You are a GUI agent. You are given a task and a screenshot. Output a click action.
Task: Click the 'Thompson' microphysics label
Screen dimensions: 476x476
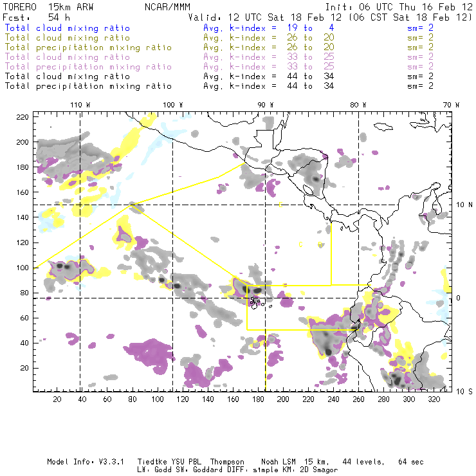click(x=227, y=462)
